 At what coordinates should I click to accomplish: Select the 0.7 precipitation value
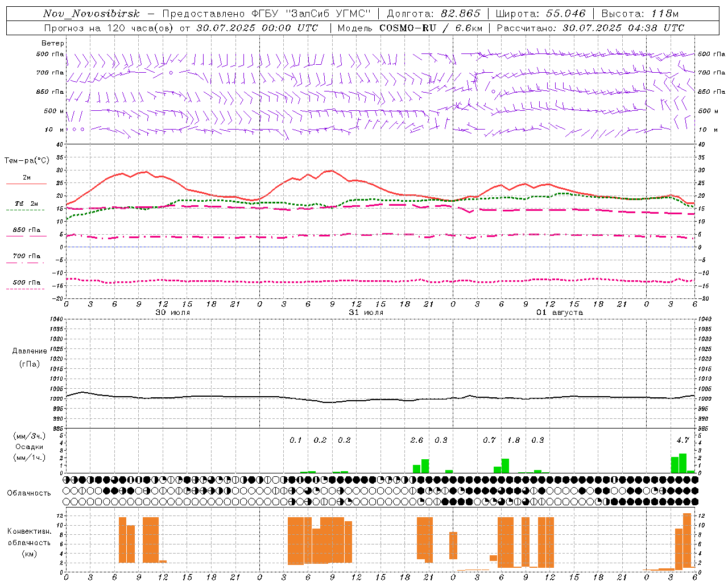coord(489,440)
